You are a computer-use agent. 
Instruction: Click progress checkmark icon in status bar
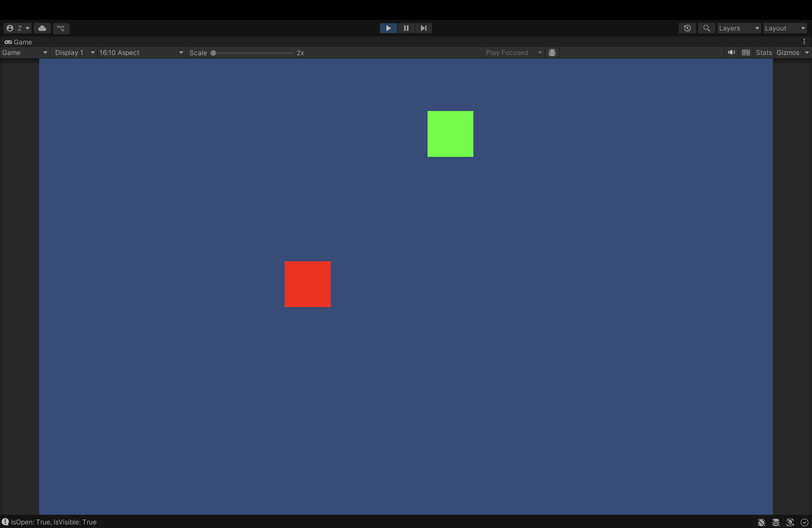coord(805,522)
